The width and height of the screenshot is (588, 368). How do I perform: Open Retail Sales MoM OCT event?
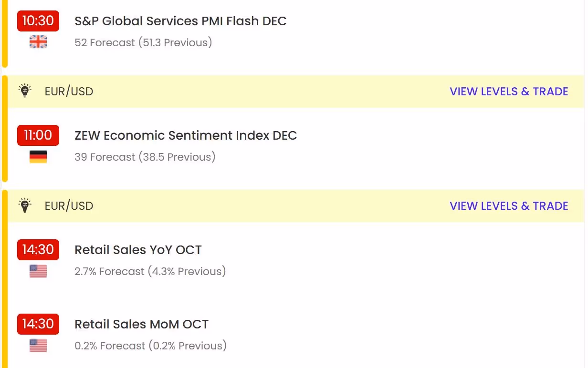pos(141,324)
